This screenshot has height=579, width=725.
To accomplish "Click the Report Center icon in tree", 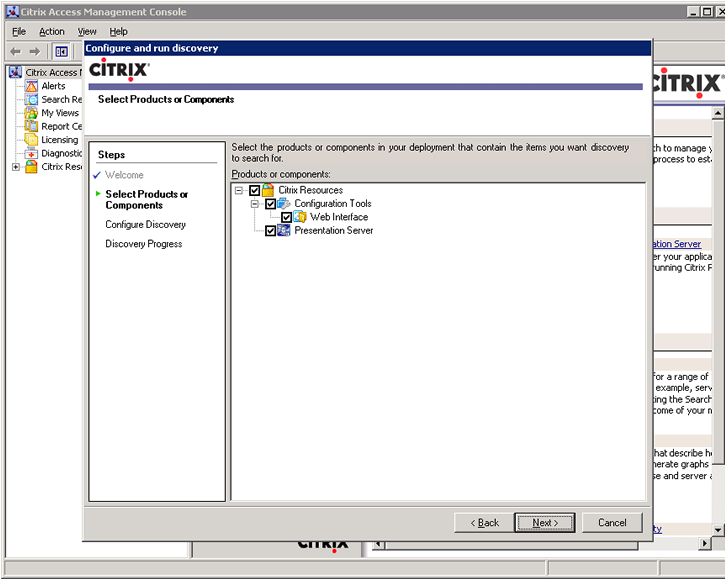I will 31,126.
